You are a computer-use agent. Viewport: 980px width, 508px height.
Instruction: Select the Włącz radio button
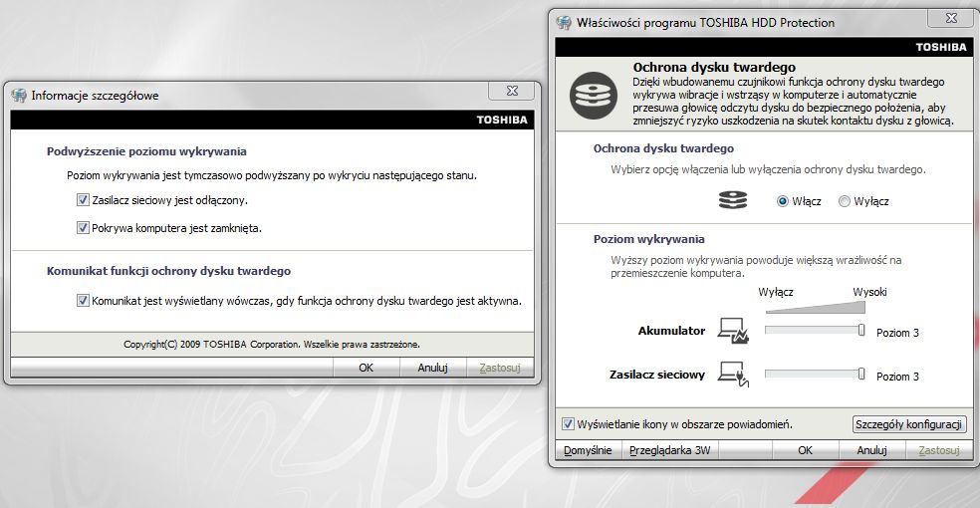(x=783, y=201)
